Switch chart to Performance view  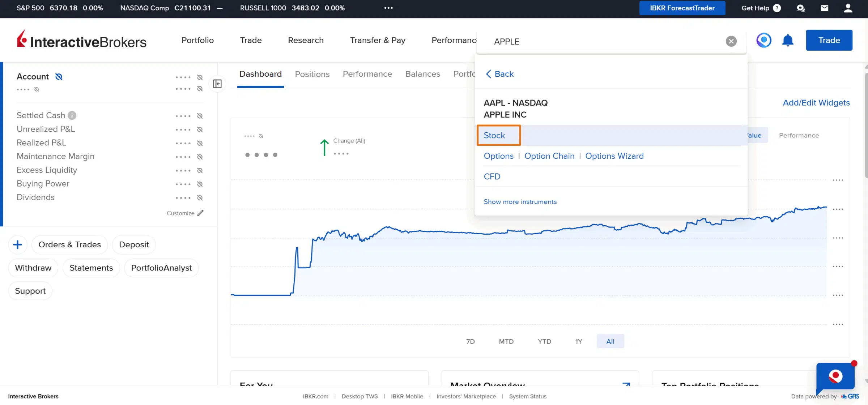(x=799, y=135)
